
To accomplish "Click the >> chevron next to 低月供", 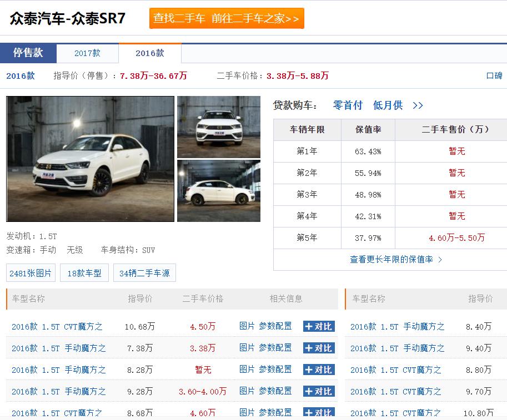I will tap(416, 105).
